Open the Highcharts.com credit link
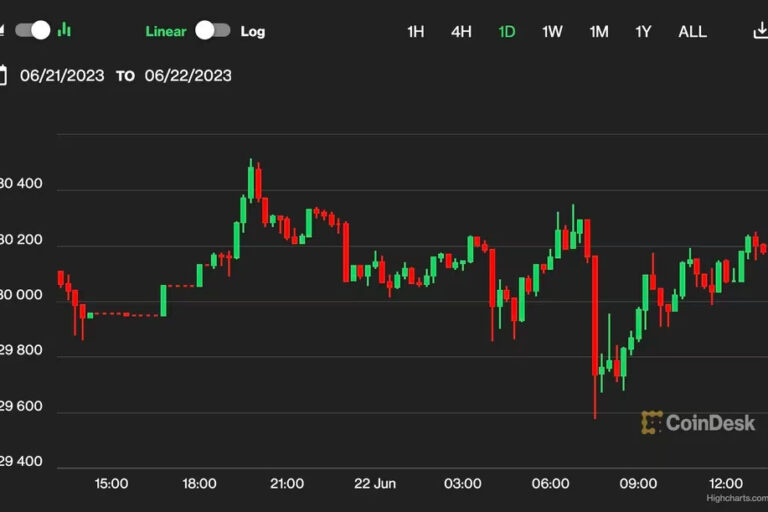 click(737, 498)
